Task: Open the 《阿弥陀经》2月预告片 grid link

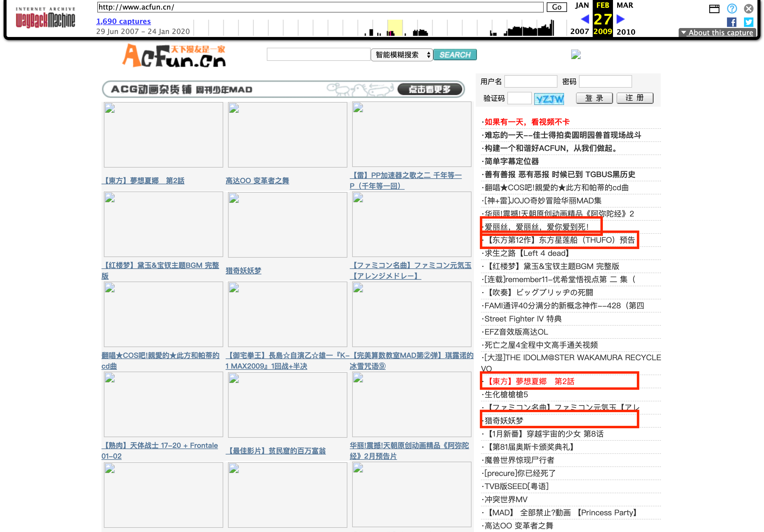Action: [x=409, y=451]
